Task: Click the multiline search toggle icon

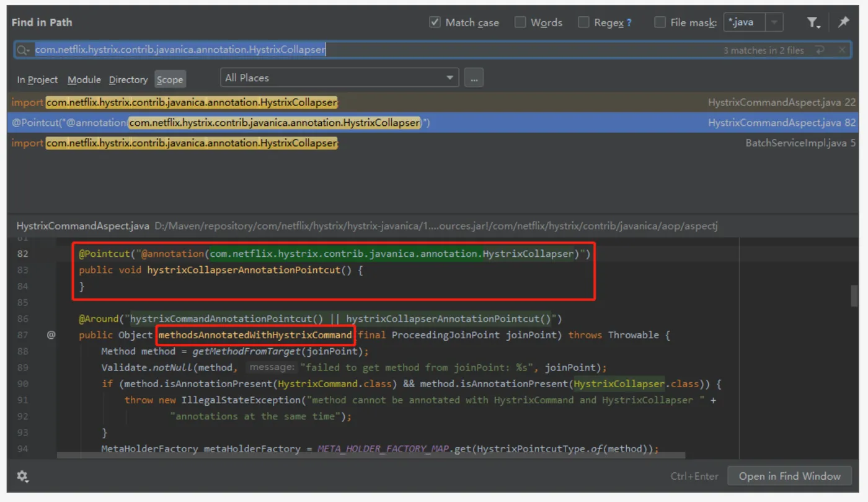Action: coord(820,50)
